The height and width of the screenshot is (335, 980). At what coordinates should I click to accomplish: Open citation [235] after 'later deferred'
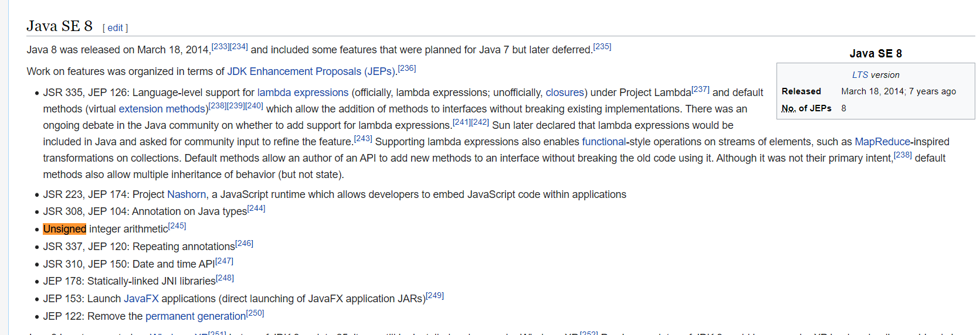(602, 46)
